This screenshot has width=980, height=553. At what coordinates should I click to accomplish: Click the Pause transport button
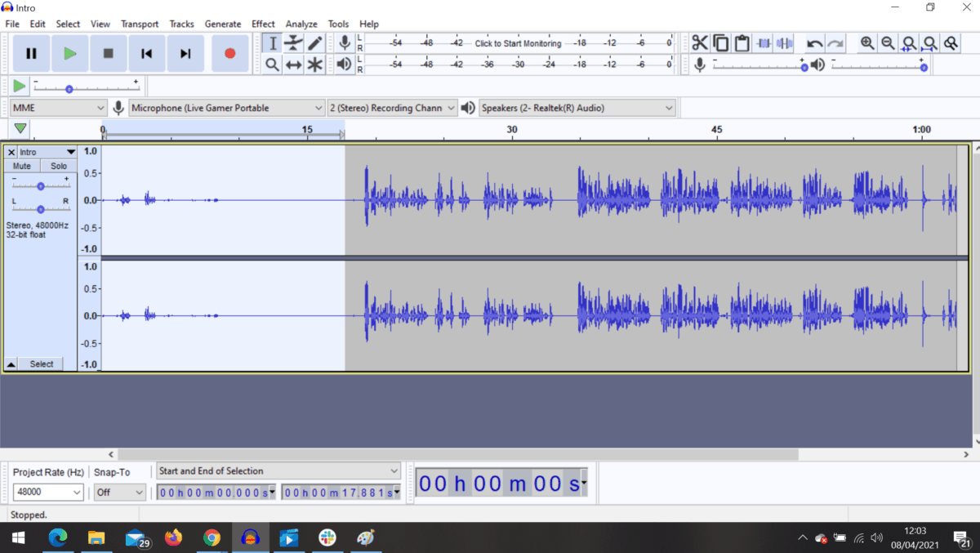pos(31,54)
